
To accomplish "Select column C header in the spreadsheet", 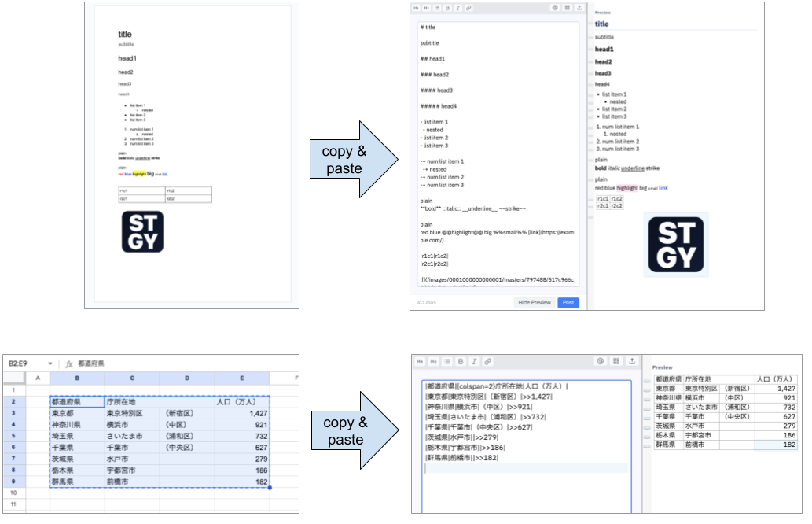I will pyautogui.click(x=132, y=378).
